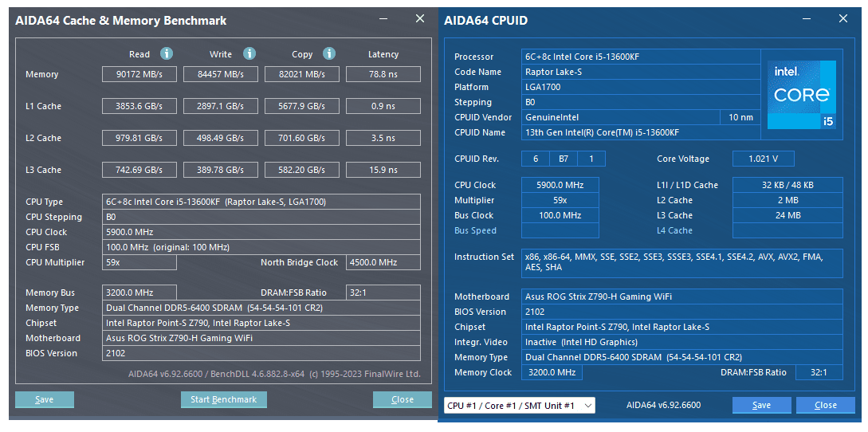
Task: Click the L3 Cache Copy 582.20 GB/s field
Action: tap(302, 170)
